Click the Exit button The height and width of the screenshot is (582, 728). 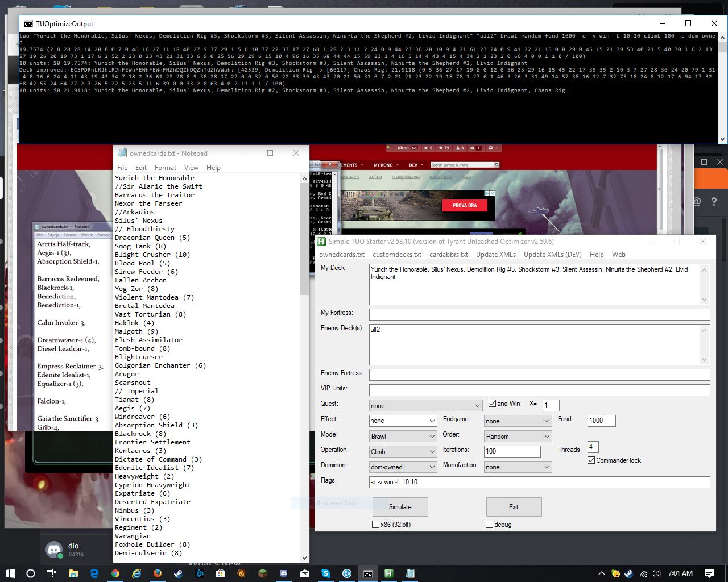tap(514, 507)
